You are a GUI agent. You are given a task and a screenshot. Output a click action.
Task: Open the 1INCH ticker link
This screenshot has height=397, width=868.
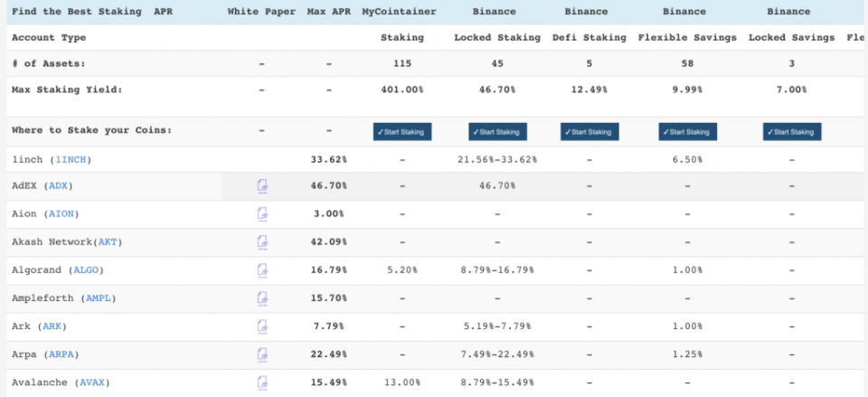click(x=71, y=159)
